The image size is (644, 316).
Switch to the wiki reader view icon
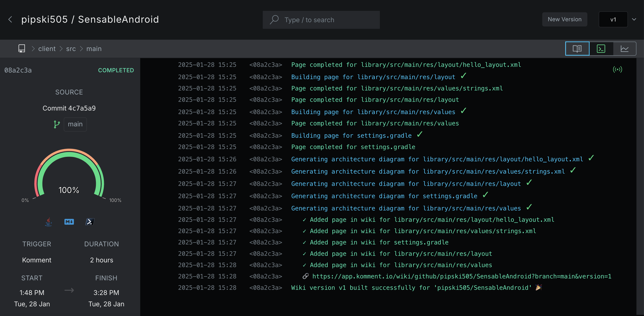pyautogui.click(x=577, y=49)
